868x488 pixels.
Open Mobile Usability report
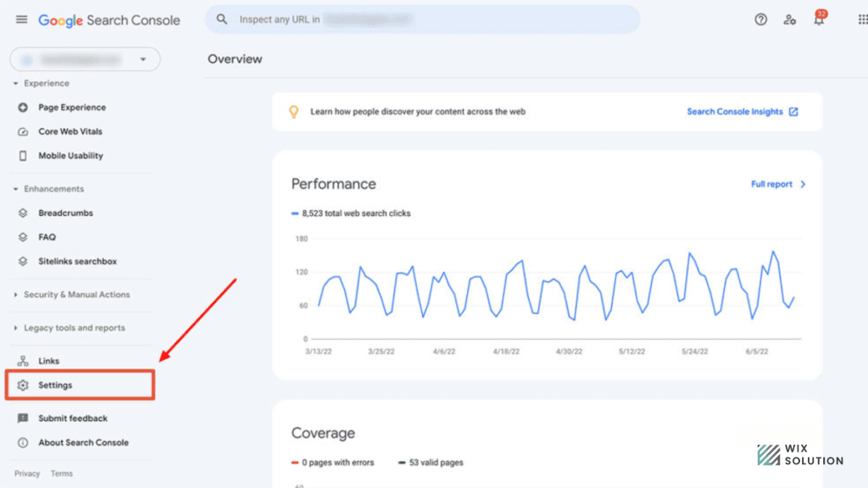71,156
